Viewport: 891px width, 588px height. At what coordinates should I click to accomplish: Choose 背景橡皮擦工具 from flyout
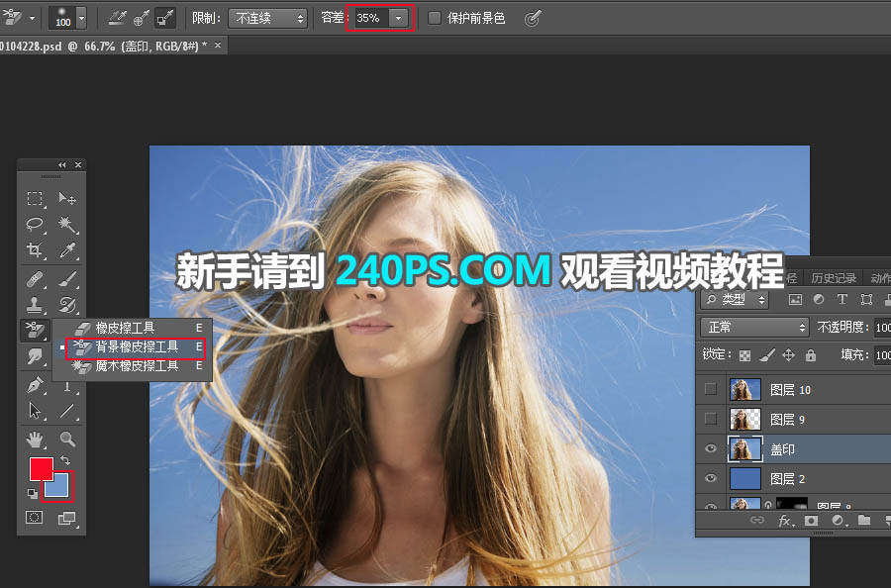tap(136, 347)
